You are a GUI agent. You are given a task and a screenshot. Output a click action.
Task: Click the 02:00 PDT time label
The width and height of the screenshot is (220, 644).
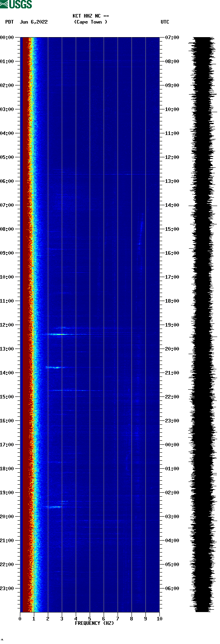tap(7, 85)
